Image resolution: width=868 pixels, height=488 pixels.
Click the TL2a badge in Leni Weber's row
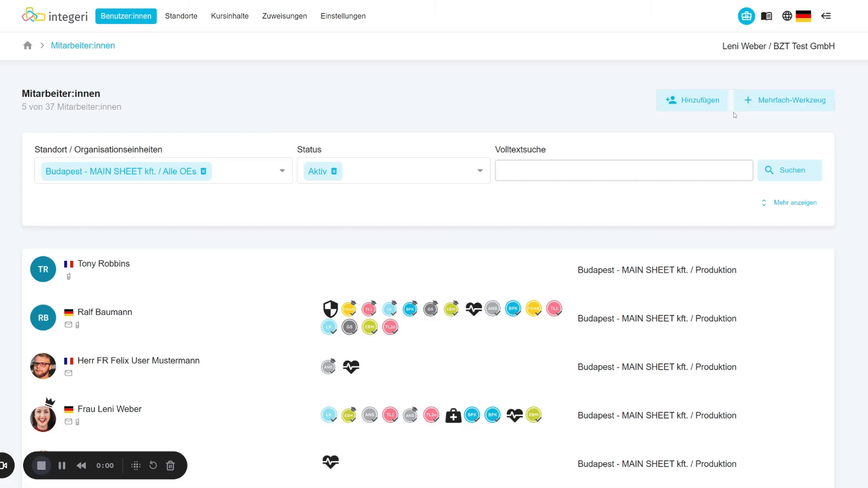pos(431,415)
